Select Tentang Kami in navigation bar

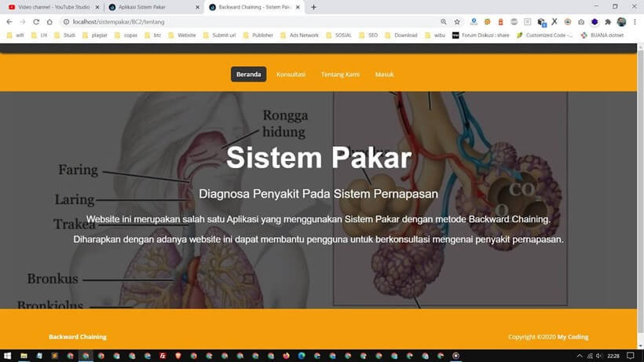(x=340, y=75)
